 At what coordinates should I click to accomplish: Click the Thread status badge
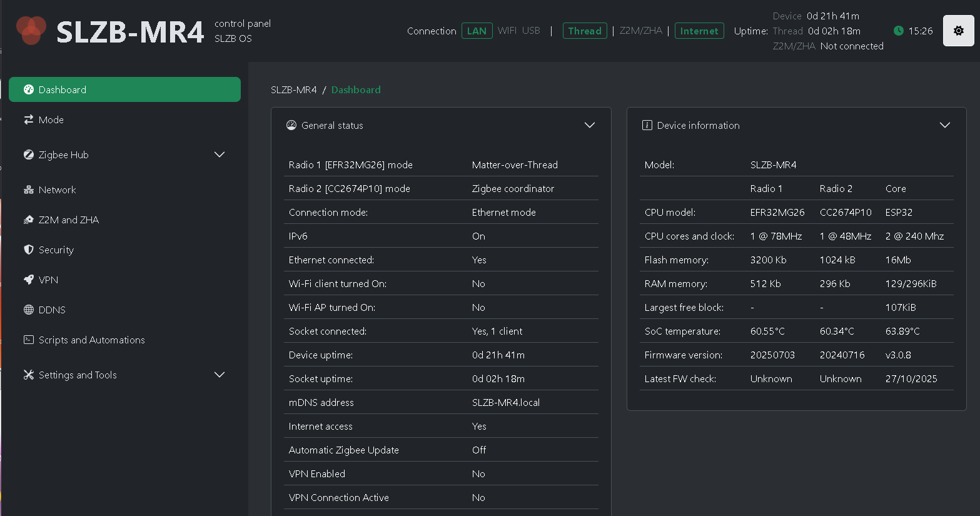(x=585, y=31)
